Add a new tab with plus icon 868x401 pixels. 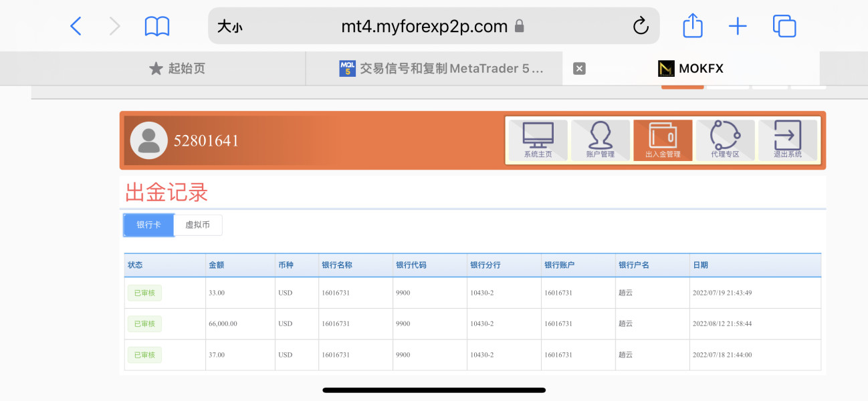738,27
